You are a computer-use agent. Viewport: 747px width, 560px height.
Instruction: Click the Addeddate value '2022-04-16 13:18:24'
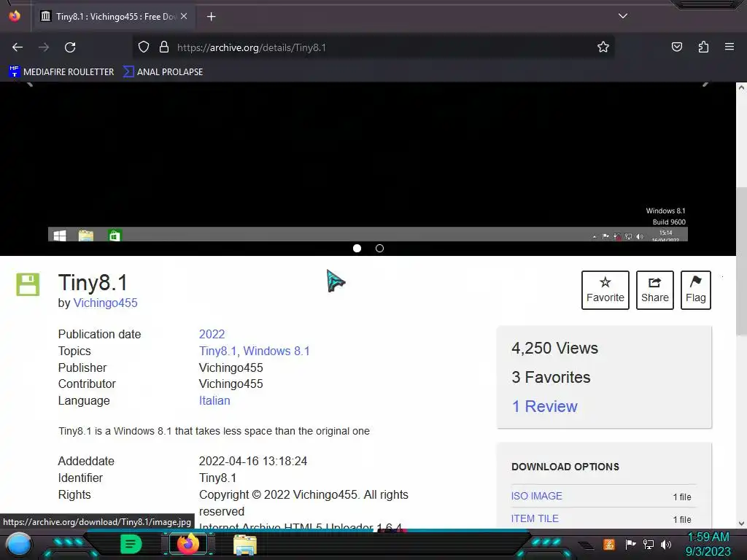(253, 461)
